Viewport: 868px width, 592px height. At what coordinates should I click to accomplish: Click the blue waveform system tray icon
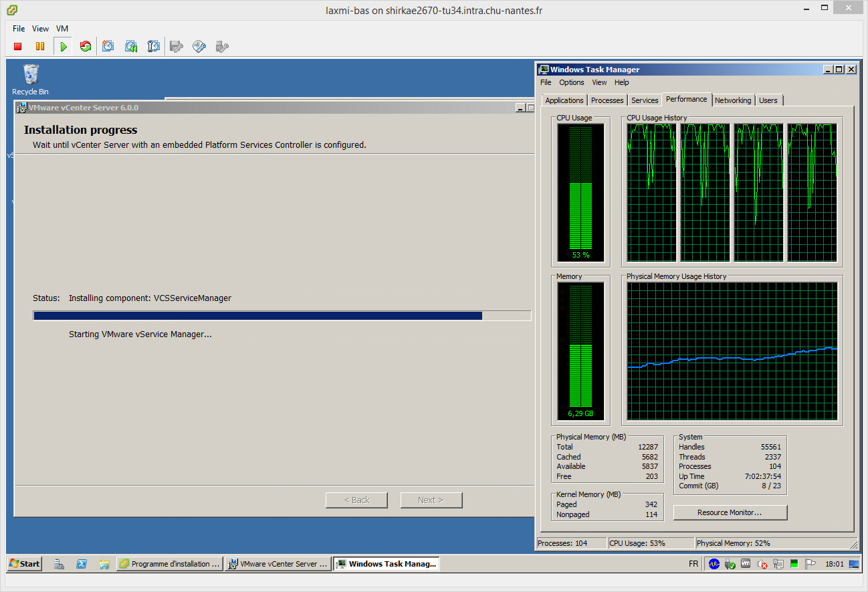click(714, 564)
